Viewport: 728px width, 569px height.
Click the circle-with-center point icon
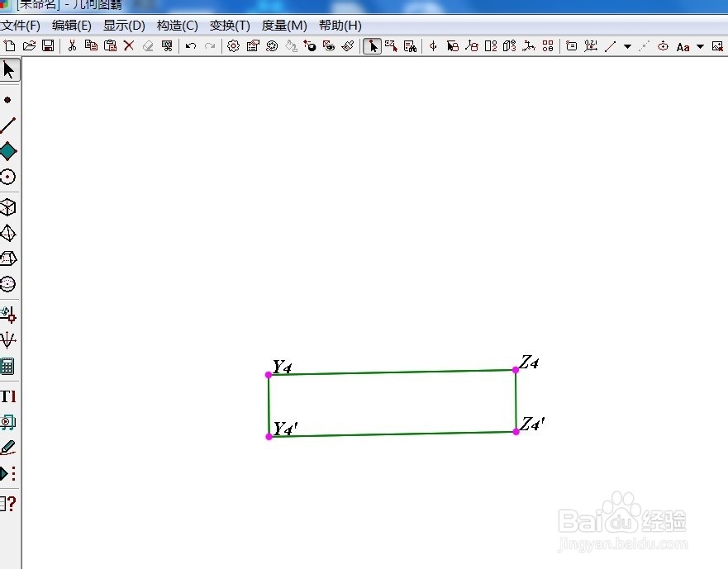(x=663, y=46)
